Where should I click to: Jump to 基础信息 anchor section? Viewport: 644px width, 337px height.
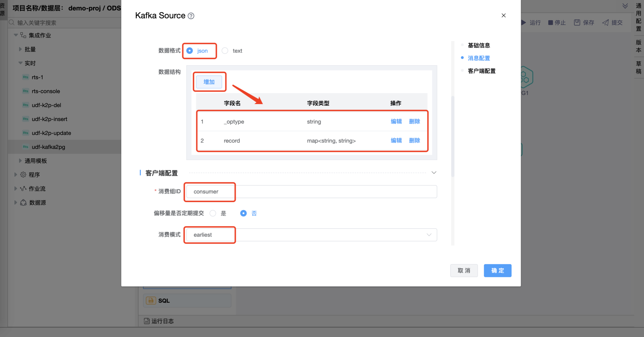tap(479, 45)
